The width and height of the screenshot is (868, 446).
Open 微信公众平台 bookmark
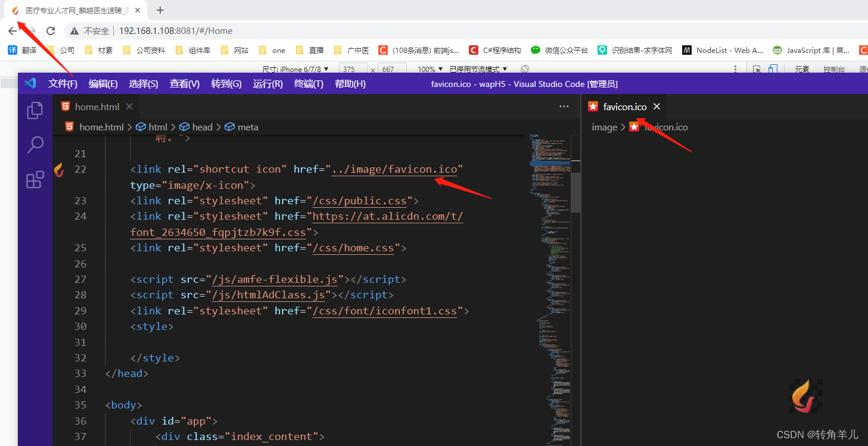559,51
